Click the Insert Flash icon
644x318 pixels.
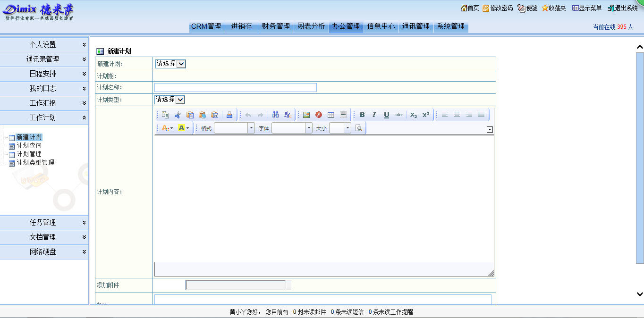click(319, 115)
